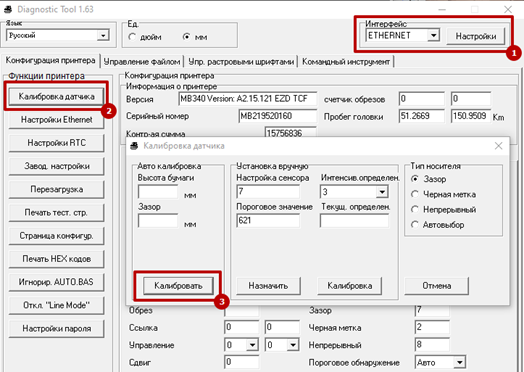The height and width of the screenshot is (372, 524).
Task: Click Печать HEX кодов button
Action: (x=56, y=259)
